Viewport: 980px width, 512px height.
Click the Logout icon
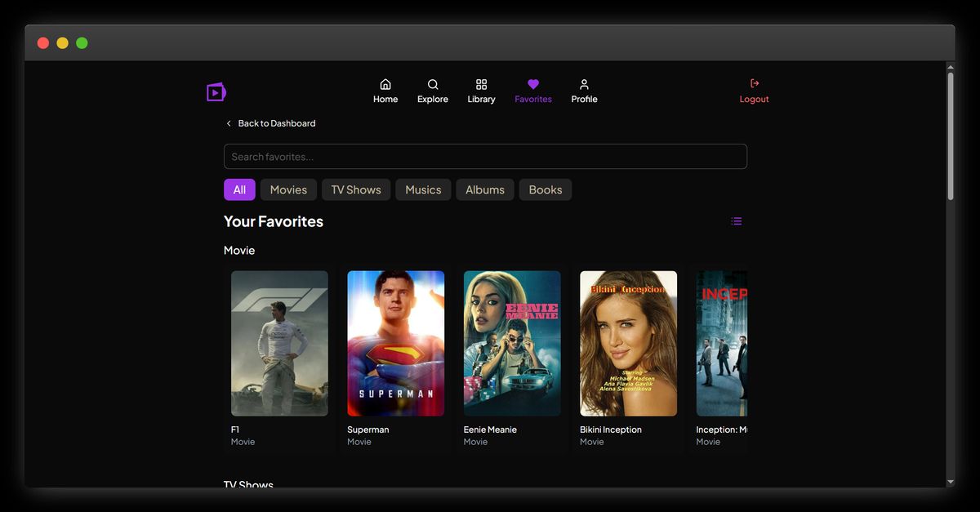(755, 83)
